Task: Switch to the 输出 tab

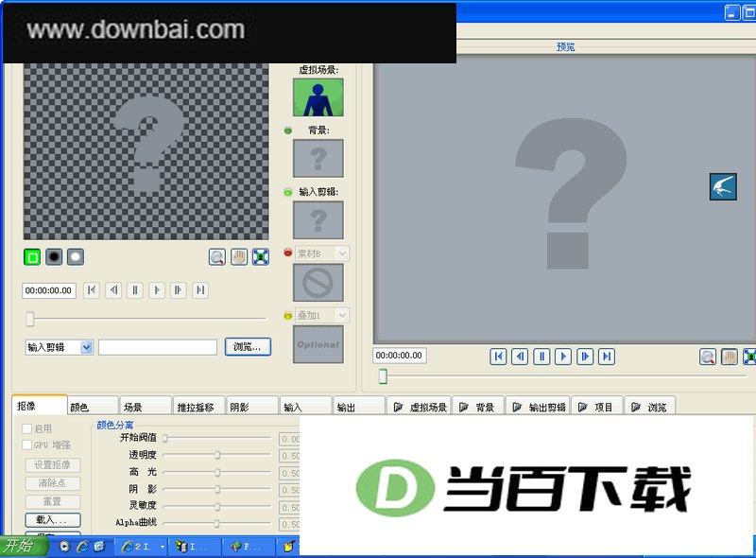Action: (360, 407)
